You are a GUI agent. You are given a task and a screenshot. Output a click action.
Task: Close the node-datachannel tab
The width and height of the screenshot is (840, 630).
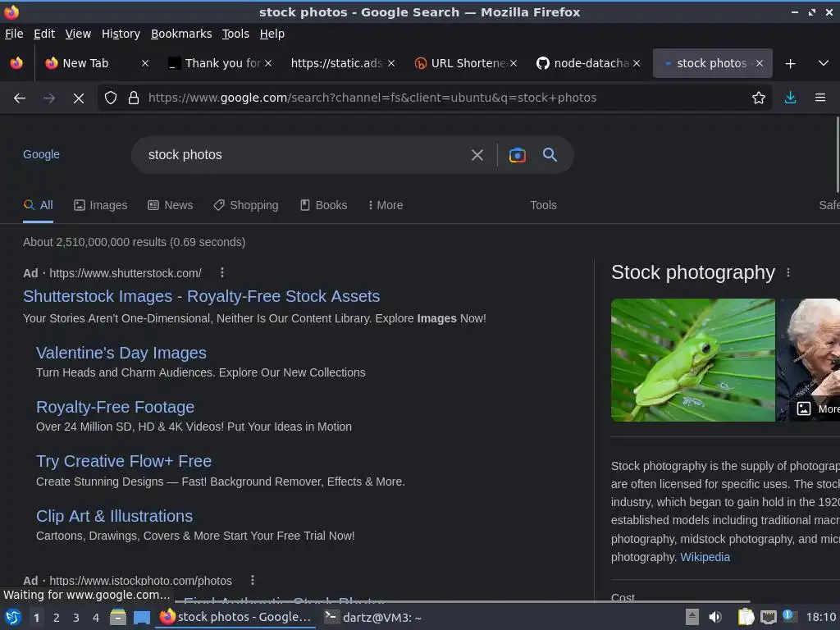(x=636, y=63)
